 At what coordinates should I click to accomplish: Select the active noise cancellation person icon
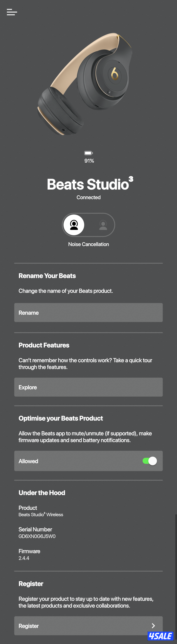(x=74, y=225)
